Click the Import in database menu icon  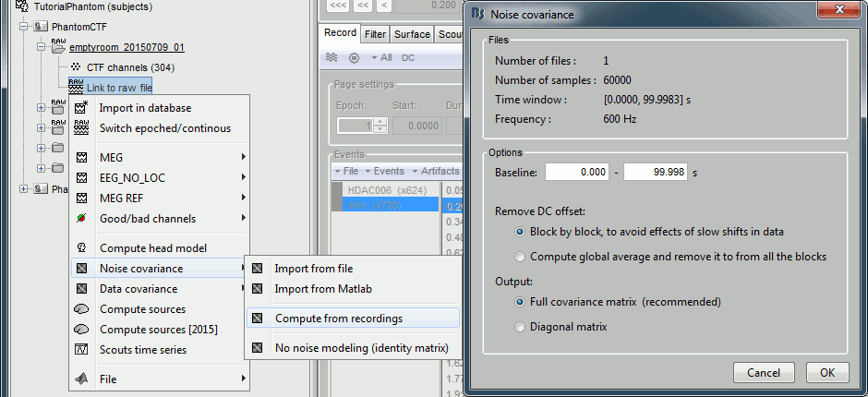82,108
